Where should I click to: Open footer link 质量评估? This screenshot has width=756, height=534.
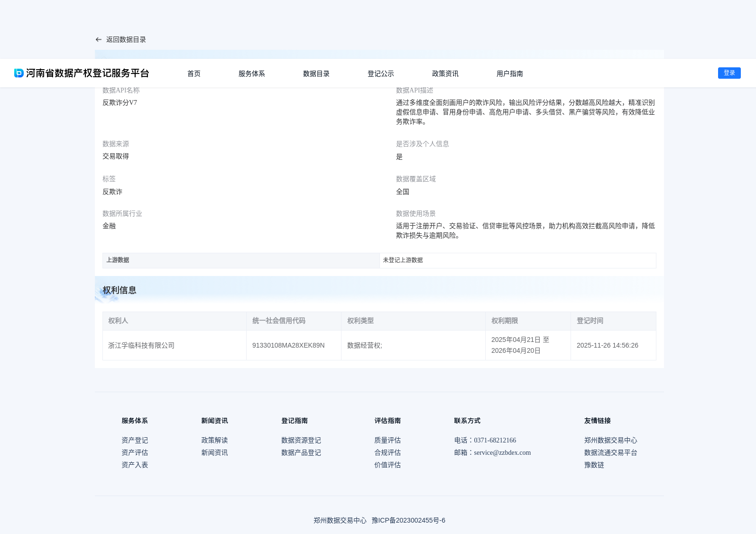(387, 441)
